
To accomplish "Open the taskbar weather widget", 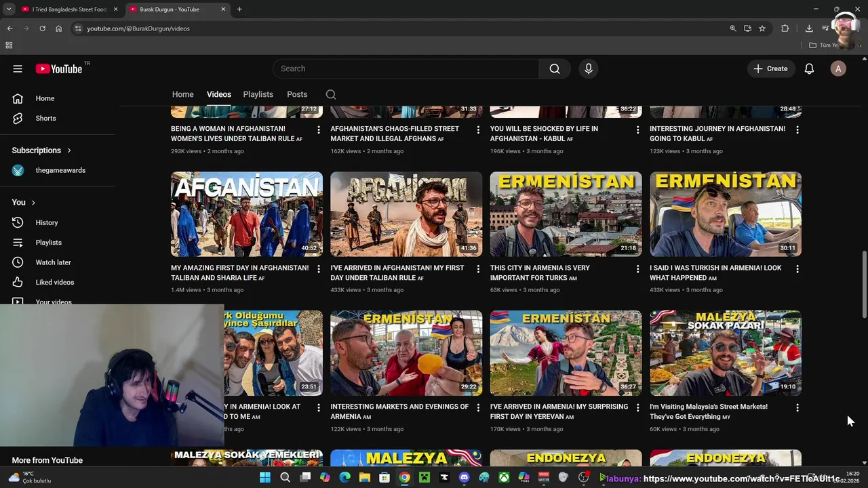I will (28, 478).
